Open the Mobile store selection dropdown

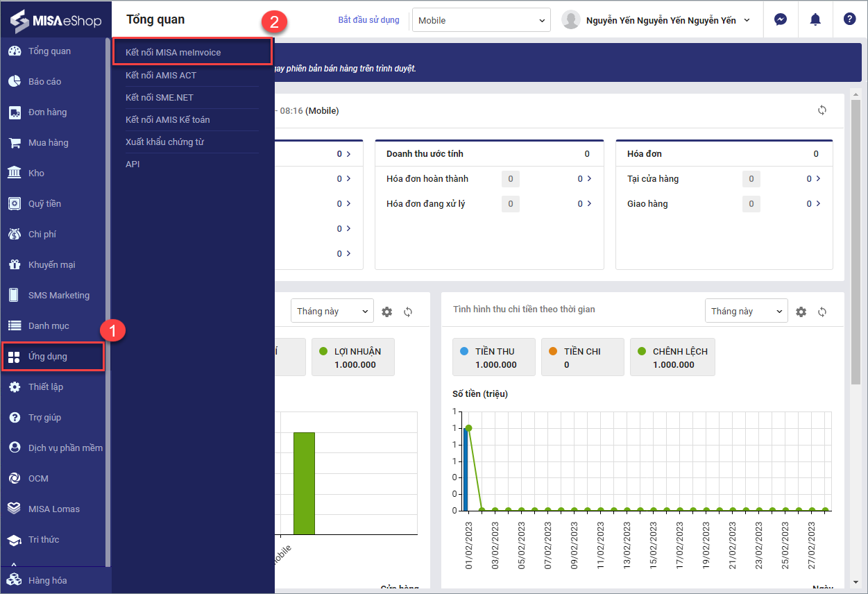point(481,20)
